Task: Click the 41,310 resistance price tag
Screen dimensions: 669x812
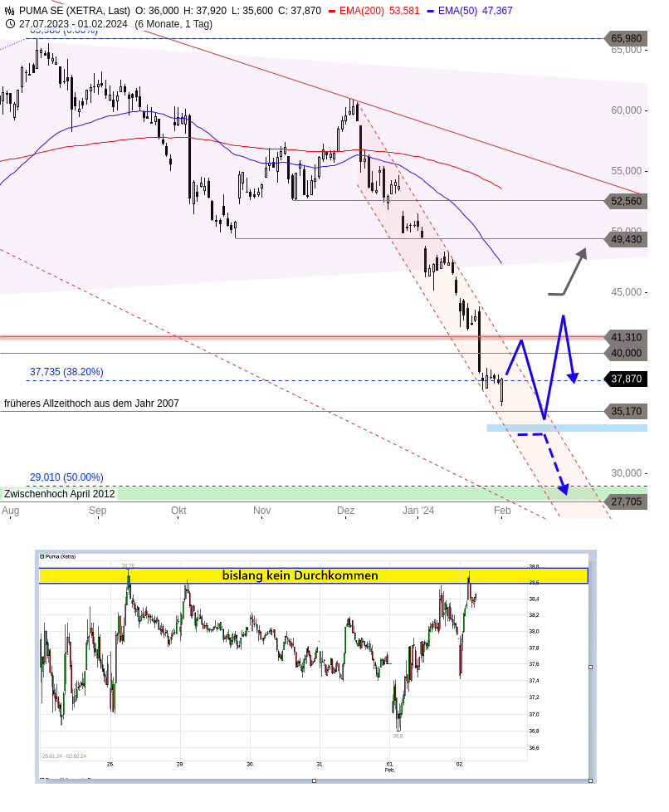Action: click(x=626, y=337)
